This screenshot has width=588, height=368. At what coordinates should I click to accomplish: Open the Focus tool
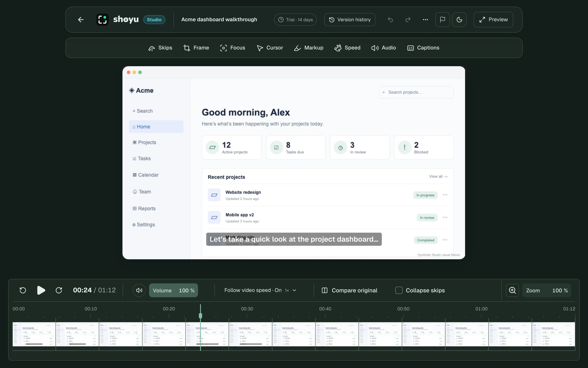pos(233,48)
